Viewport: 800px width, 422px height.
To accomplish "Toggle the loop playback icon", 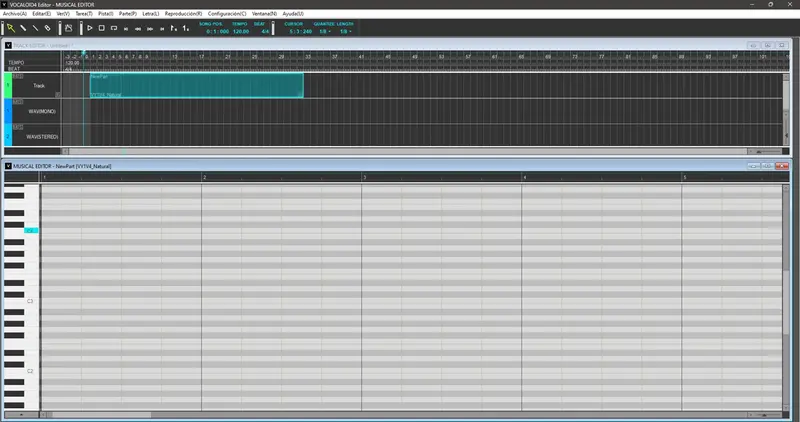I will point(113,28).
